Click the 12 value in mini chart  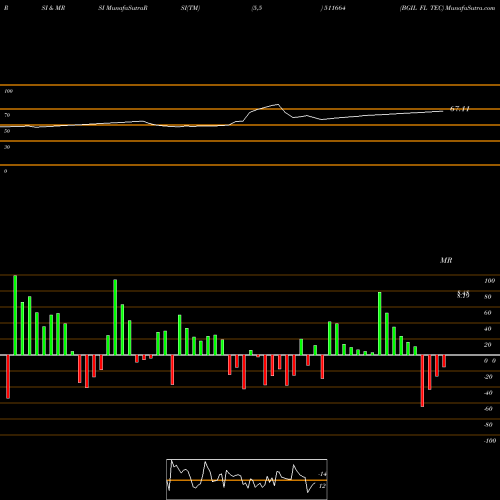(x=322, y=486)
